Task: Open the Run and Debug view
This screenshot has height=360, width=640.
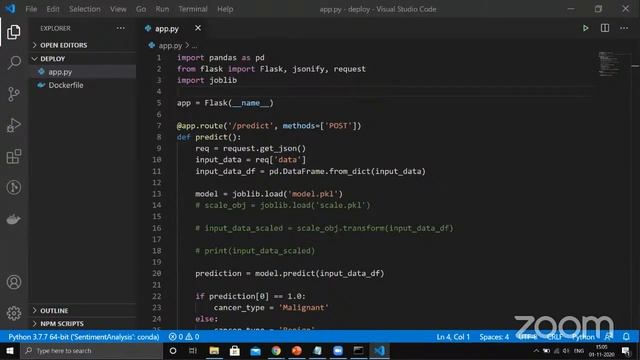Action: point(13,125)
